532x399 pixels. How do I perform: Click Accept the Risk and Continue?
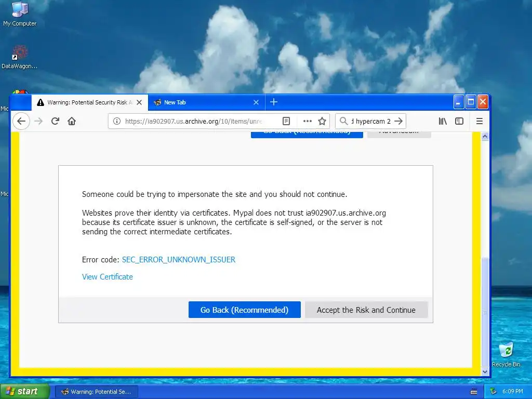[x=366, y=310]
